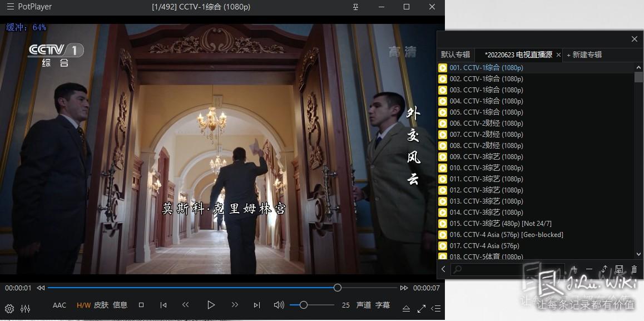
Task: Select 014. CCTV-3综艺 (1080p)
Action: [x=536, y=213]
